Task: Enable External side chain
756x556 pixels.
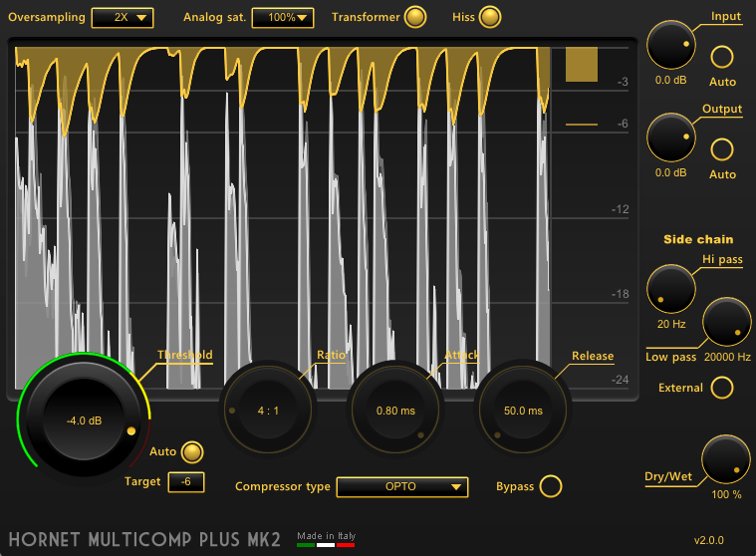Action: point(722,388)
